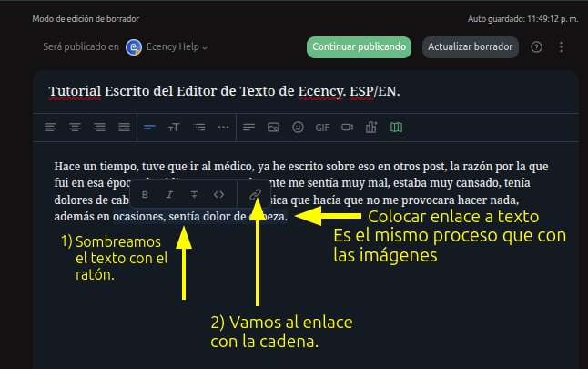Image resolution: width=588 pixels, height=369 pixels.
Task: Open the GIF picker
Action: coord(322,128)
